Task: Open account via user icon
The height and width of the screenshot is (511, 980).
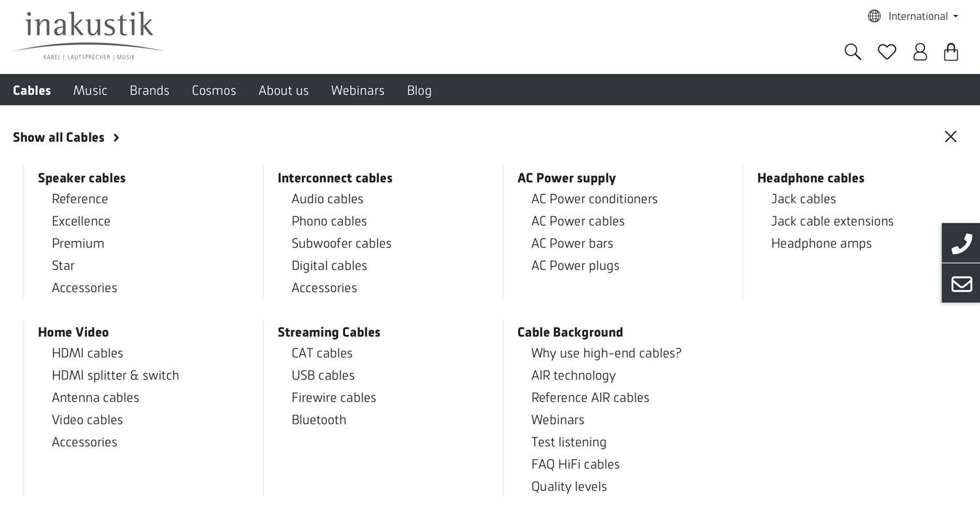Action: [x=920, y=52]
